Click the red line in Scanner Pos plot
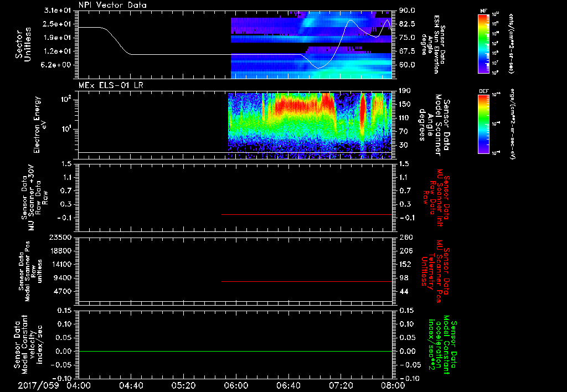The height and width of the screenshot is (392, 567). tap(307, 281)
